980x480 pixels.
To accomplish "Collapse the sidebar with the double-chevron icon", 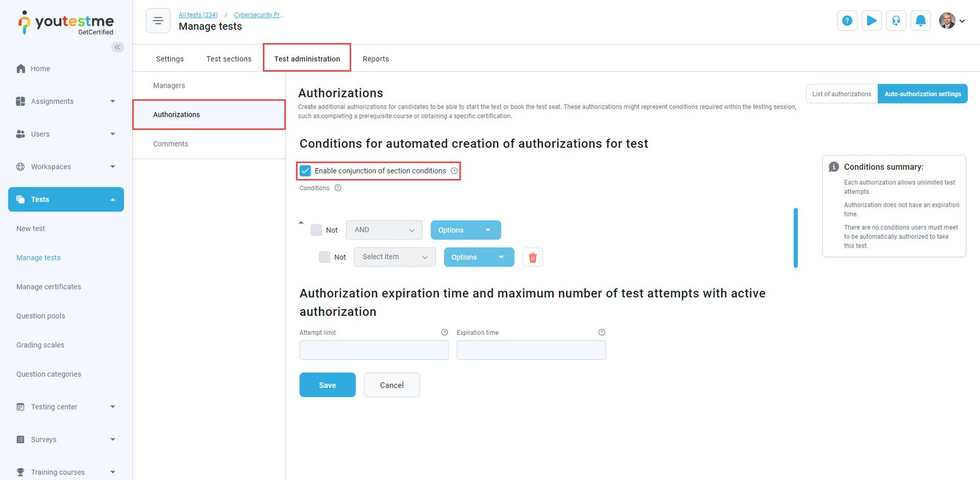I will (118, 47).
